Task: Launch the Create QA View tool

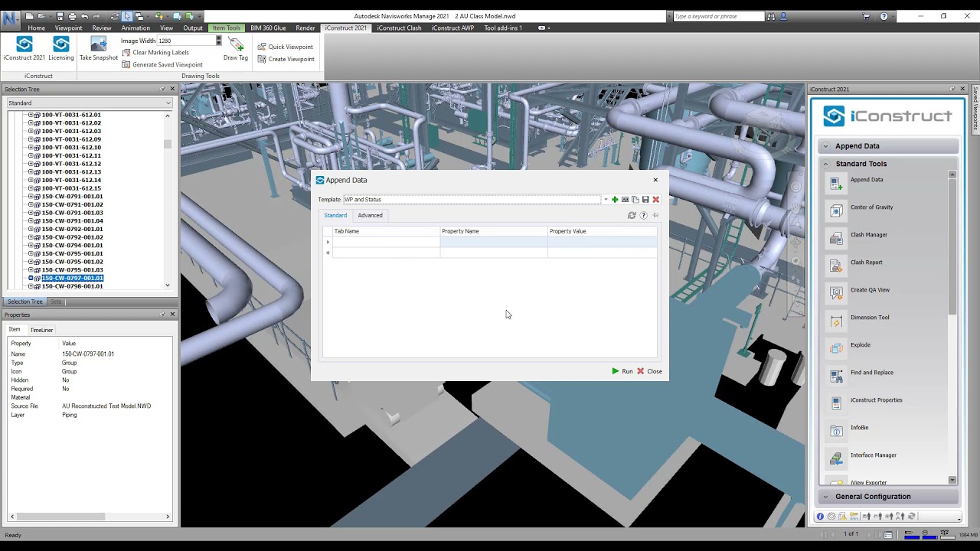Action: tap(870, 290)
